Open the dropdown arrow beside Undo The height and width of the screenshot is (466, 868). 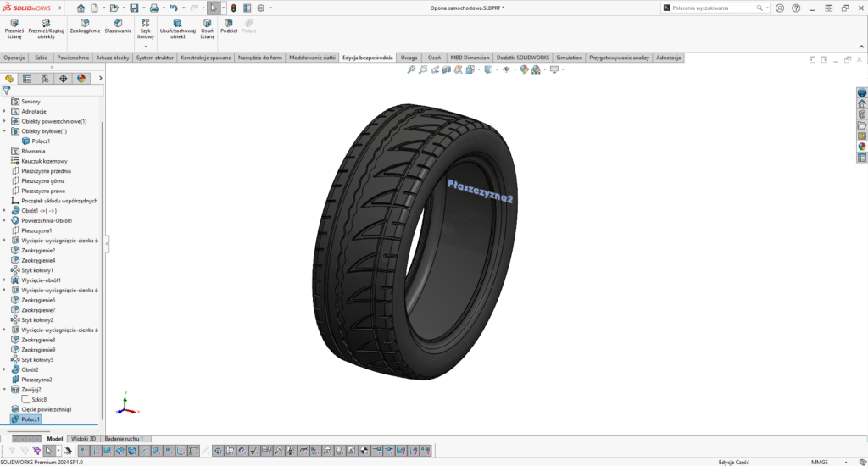click(x=183, y=8)
